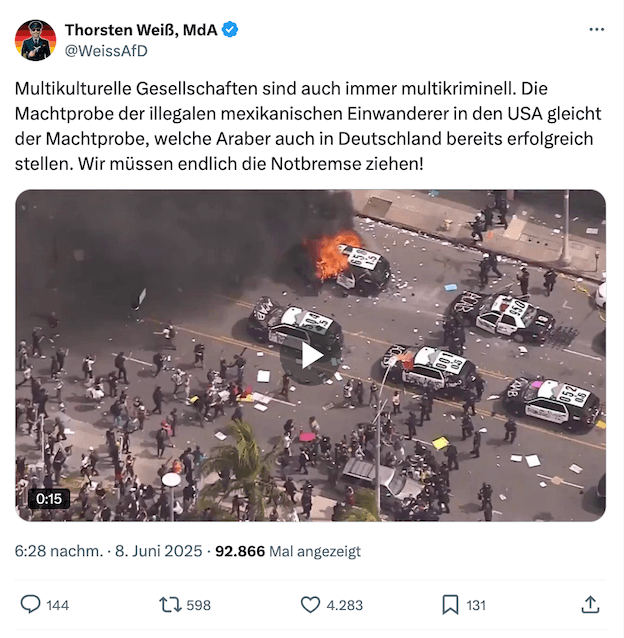
Task: Click the Thorsten Weiß profile avatar
Action: (35, 40)
